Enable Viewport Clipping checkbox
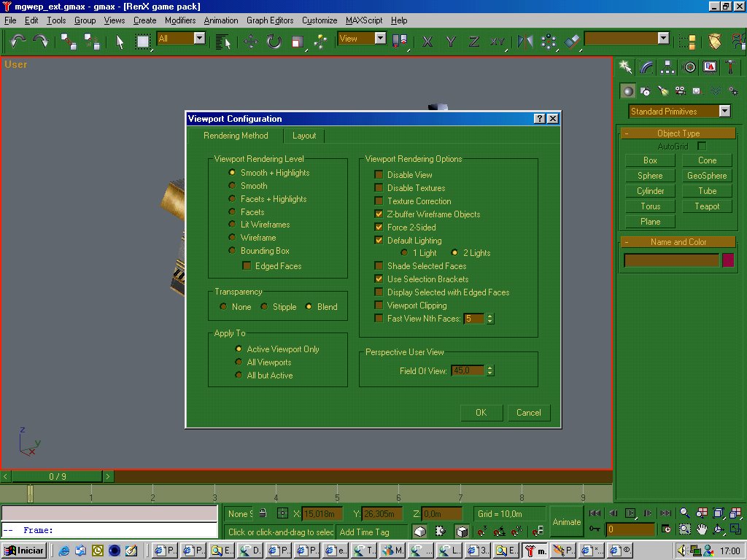Screen dimensions: 747x560 (379, 305)
